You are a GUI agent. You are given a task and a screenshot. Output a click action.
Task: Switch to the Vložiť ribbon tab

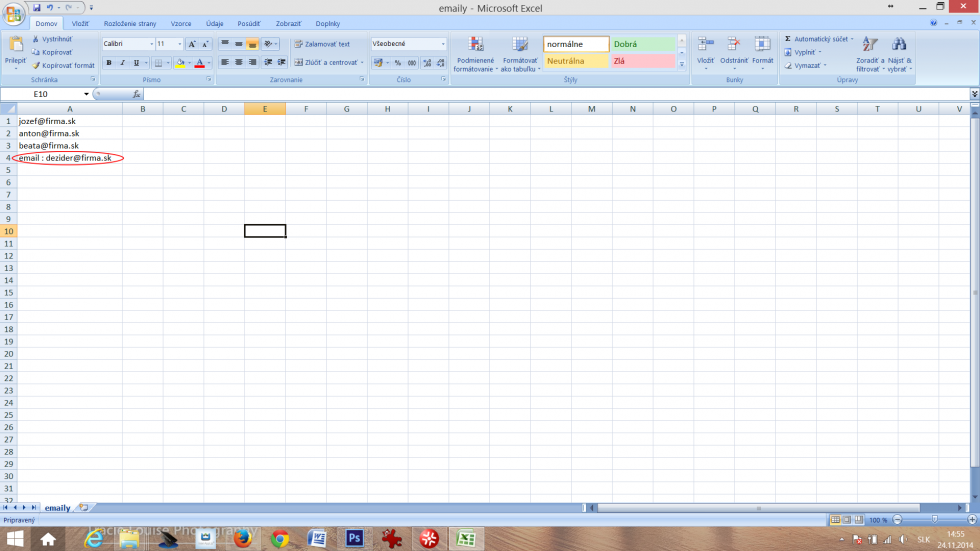coord(80,24)
